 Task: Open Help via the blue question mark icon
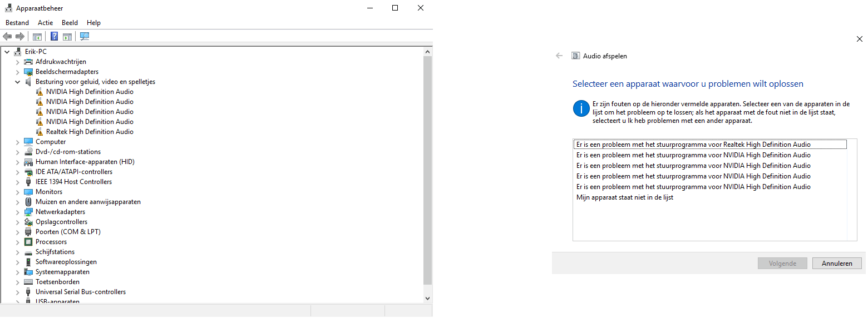tap(55, 37)
